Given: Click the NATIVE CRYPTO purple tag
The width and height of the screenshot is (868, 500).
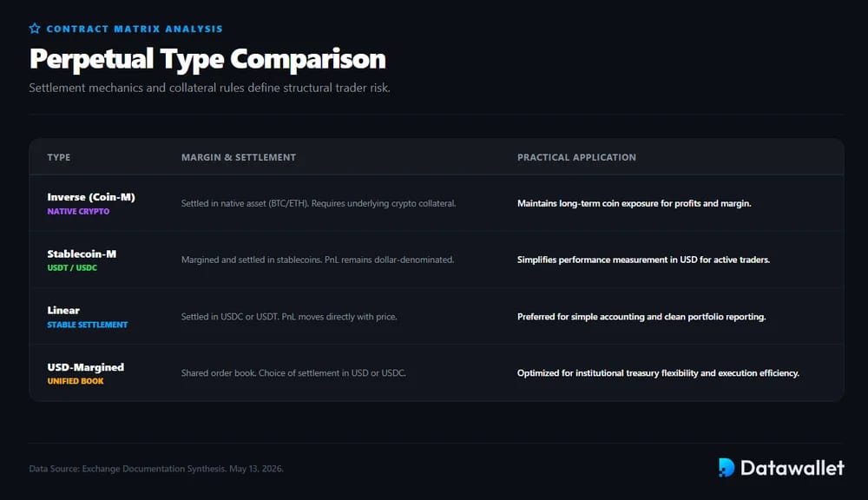Looking at the screenshot, I should (78, 212).
